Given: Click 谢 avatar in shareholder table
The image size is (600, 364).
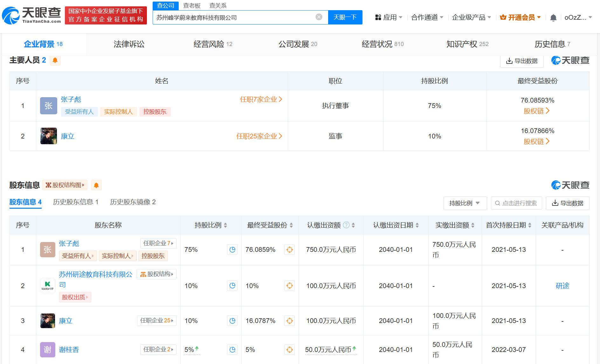Looking at the screenshot, I should [x=47, y=350].
